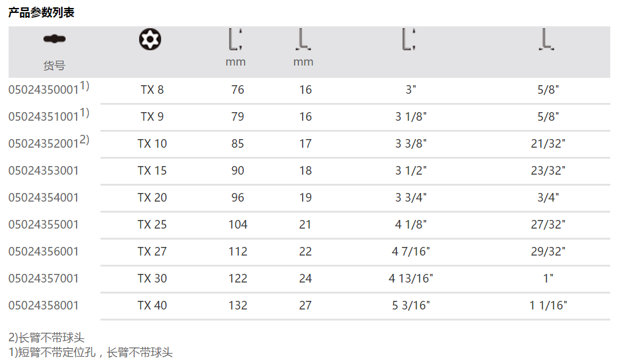This screenshot has height=364, width=617.
Task: Click article number 05024355001
Action: pos(44,225)
